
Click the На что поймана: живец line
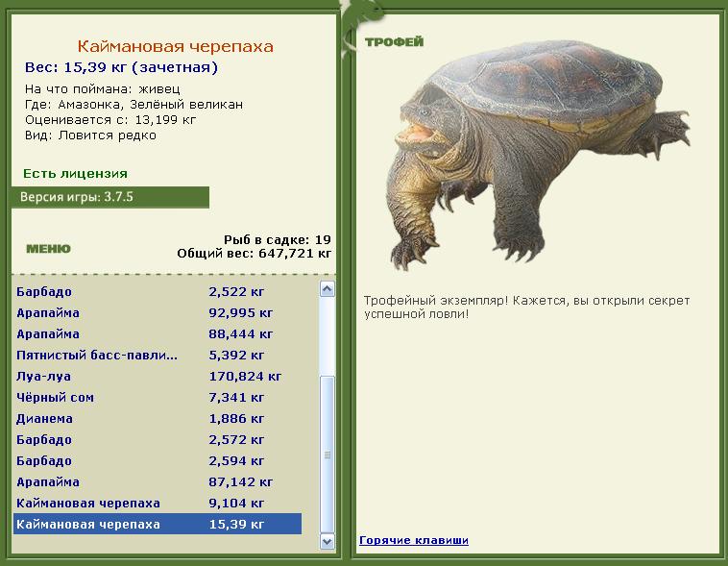click(103, 89)
